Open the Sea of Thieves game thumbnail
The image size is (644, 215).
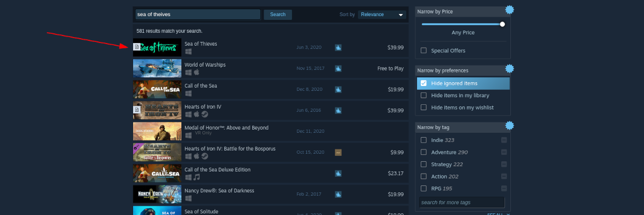point(157,47)
